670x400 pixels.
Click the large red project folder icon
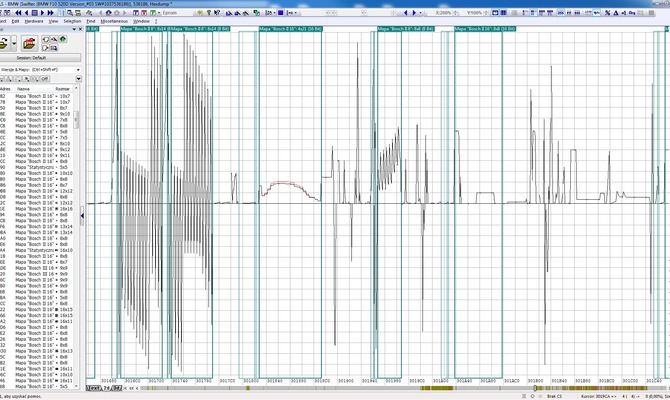click(30, 43)
